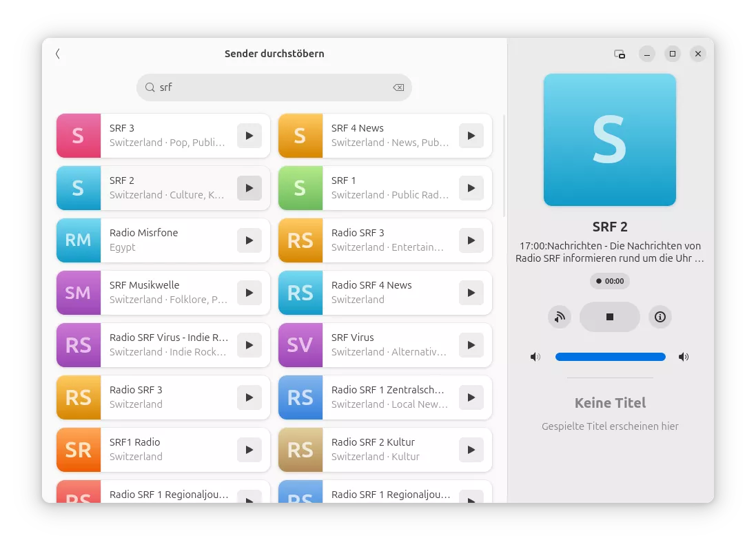Play the SRF Virus station

click(x=471, y=345)
